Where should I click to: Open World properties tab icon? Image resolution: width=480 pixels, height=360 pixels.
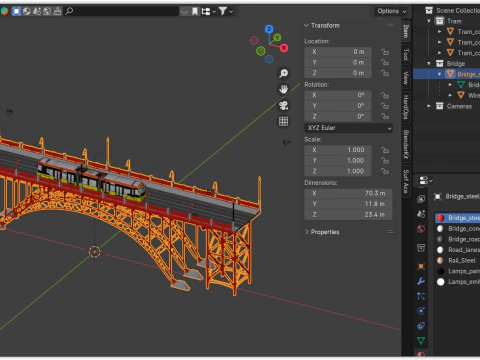(x=421, y=229)
